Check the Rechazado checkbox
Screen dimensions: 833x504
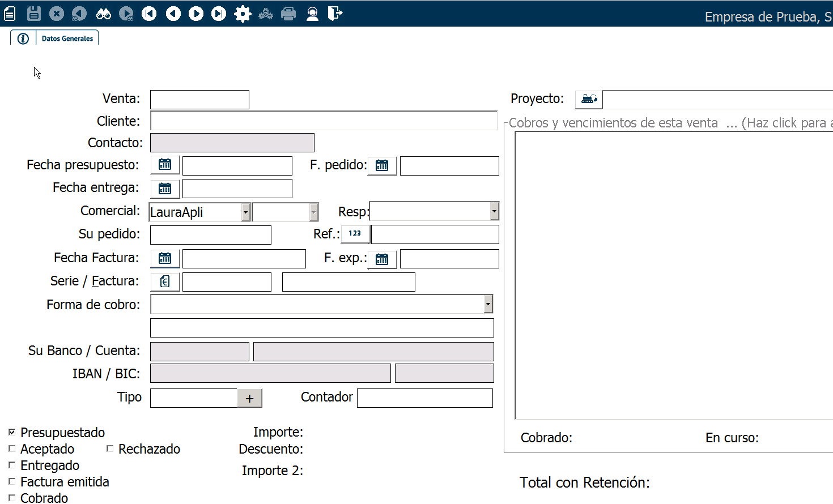pos(110,449)
